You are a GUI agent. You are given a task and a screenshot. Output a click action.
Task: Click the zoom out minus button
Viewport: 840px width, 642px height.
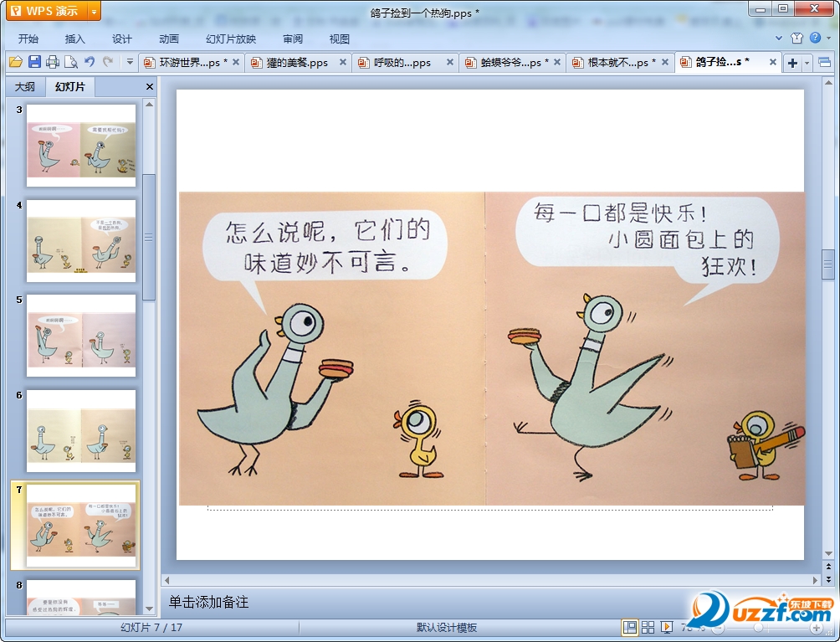pyautogui.click(x=718, y=628)
